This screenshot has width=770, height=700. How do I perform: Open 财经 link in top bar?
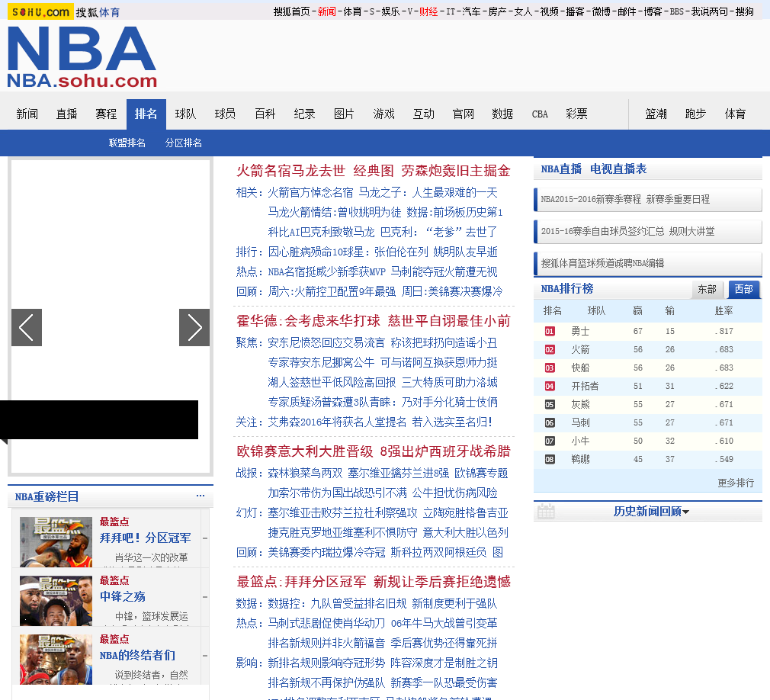tap(428, 11)
